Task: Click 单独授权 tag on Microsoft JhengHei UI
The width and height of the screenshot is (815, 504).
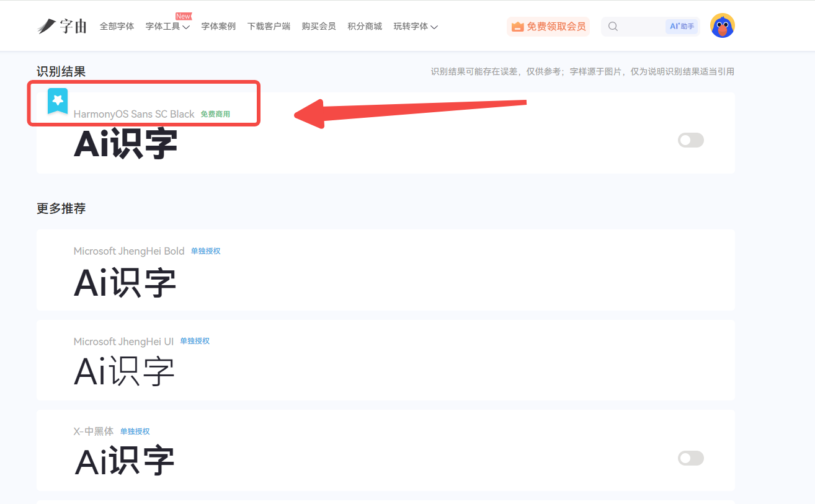Action: [x=195, y=341]
